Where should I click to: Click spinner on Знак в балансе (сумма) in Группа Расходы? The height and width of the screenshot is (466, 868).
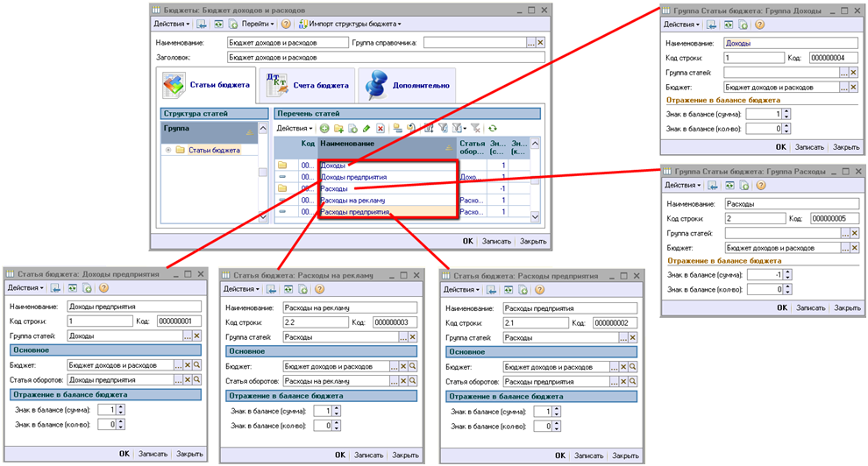click(786, 273)
